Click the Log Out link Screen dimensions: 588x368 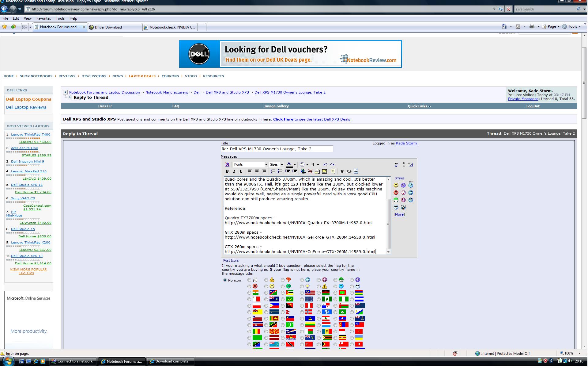[533, 106]
